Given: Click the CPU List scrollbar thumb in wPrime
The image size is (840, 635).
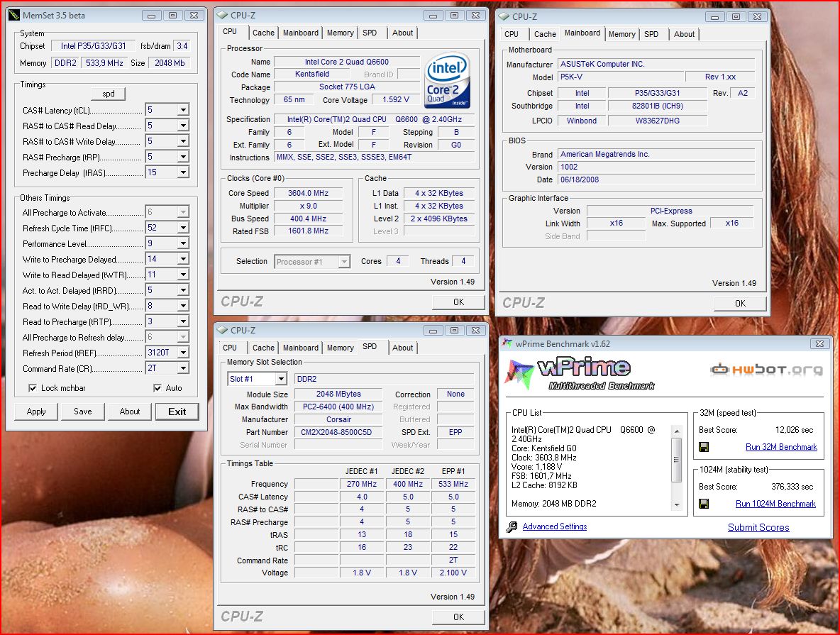Looking at the screenshot, I should coord(677,459).
